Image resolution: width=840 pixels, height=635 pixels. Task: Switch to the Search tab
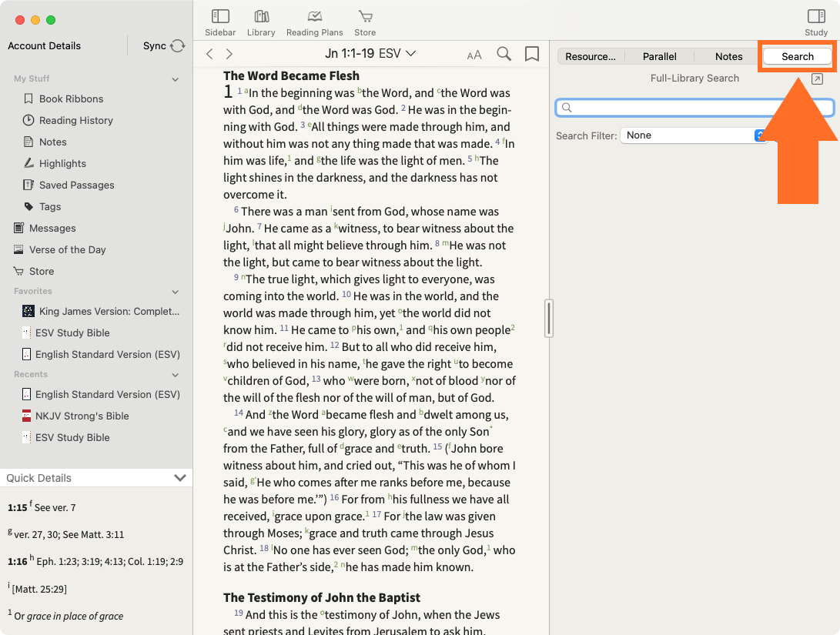pyautogui.click(x=797, y=57)
